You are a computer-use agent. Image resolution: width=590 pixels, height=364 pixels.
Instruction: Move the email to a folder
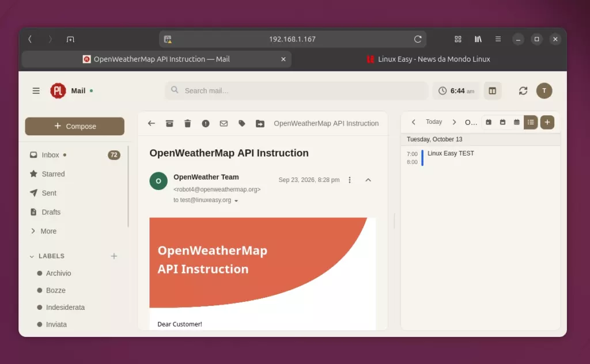[x=260, y=123]
